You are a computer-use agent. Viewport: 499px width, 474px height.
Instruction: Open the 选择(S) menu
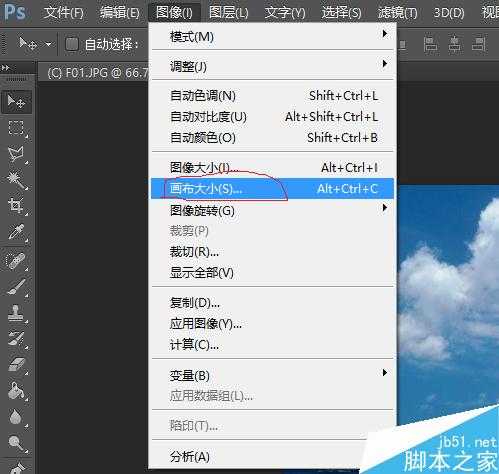[341, 13]
